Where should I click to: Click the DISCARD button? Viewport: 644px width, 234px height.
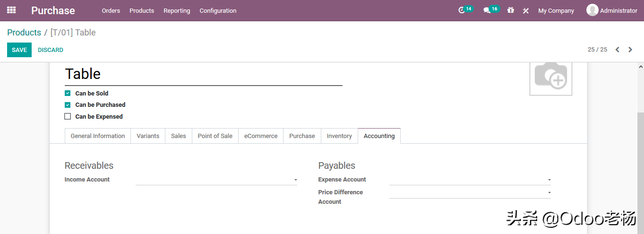[x=51, y=50]
